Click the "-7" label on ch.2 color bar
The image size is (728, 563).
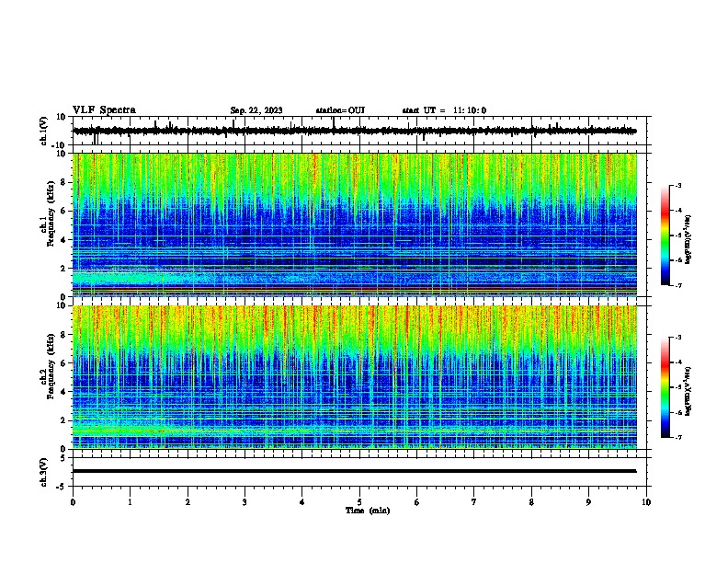click(x=677, y=438)
